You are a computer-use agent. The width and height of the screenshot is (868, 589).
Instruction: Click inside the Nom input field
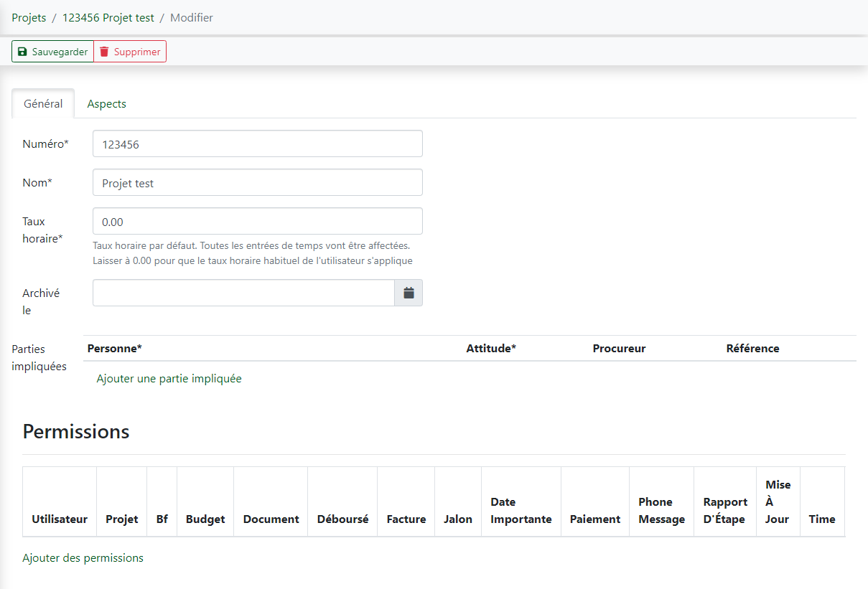click(257, 182)
